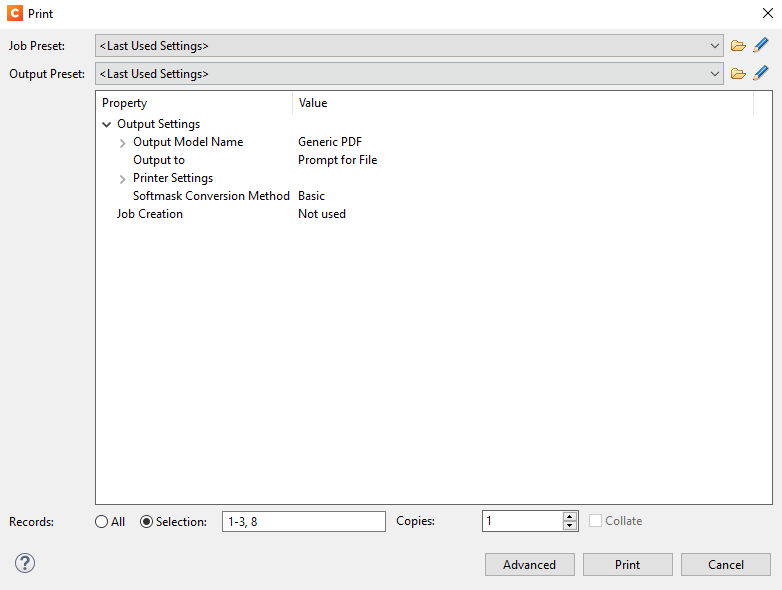Cancel the print dialog
Viewport: 782px width, 590px height.
coord(725,565)
